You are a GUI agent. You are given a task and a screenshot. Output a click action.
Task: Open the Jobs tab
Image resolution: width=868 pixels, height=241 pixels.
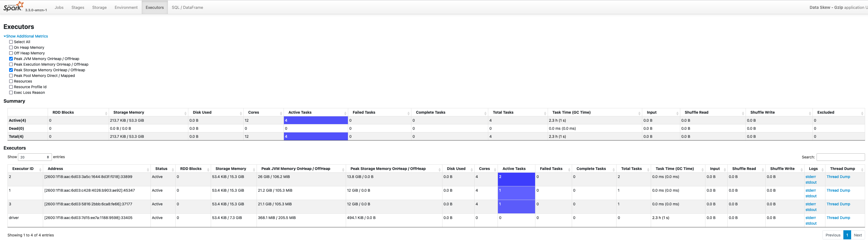(59, 8)
